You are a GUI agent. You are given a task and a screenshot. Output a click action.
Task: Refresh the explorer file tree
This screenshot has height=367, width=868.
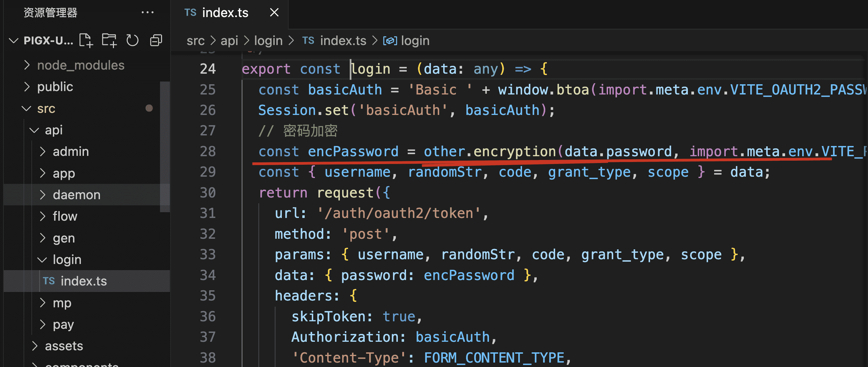pos(132,41)
